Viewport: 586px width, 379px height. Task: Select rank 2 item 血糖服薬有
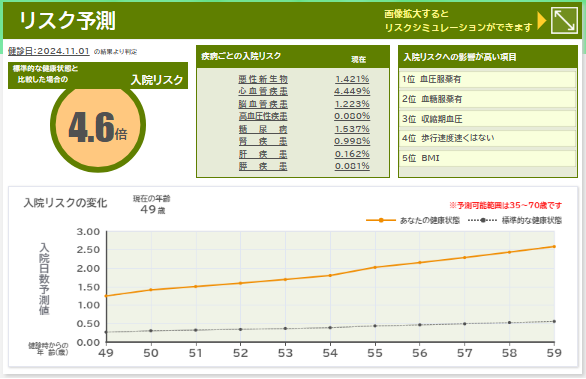pyautogui.click(x=487, y=99)
